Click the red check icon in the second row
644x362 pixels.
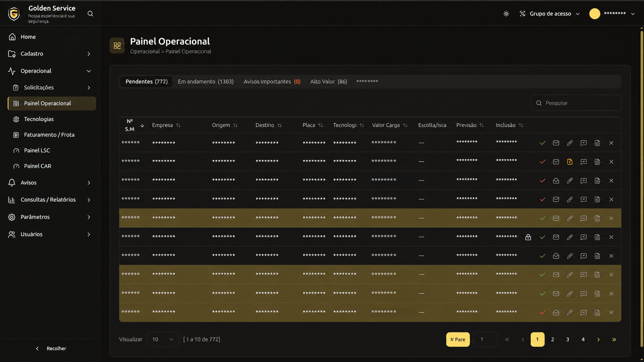click(x=542, y=162)
